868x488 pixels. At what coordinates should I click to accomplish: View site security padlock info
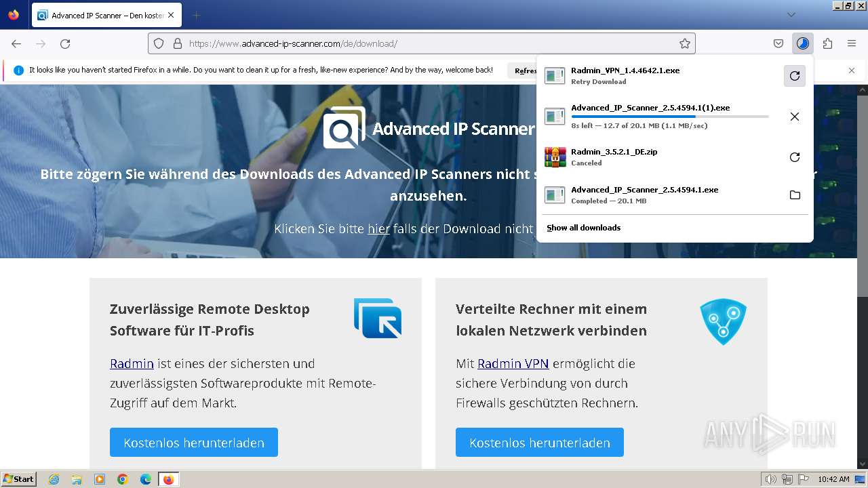click(x=178, y=43)
